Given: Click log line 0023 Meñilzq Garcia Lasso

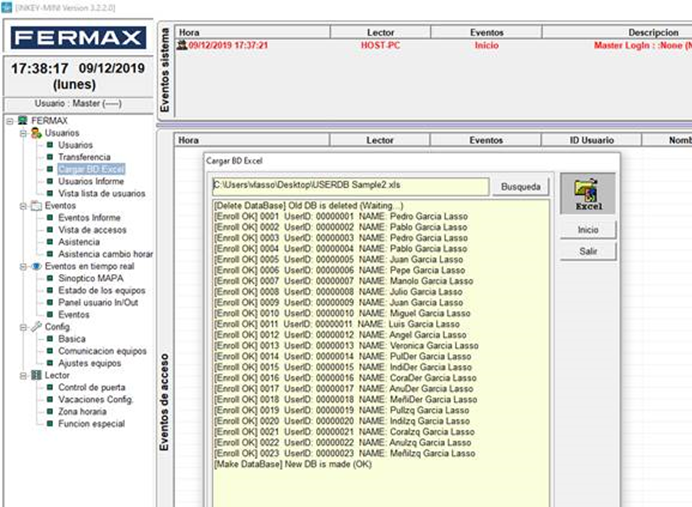Looking at the screenshot, I should [345, 453].
